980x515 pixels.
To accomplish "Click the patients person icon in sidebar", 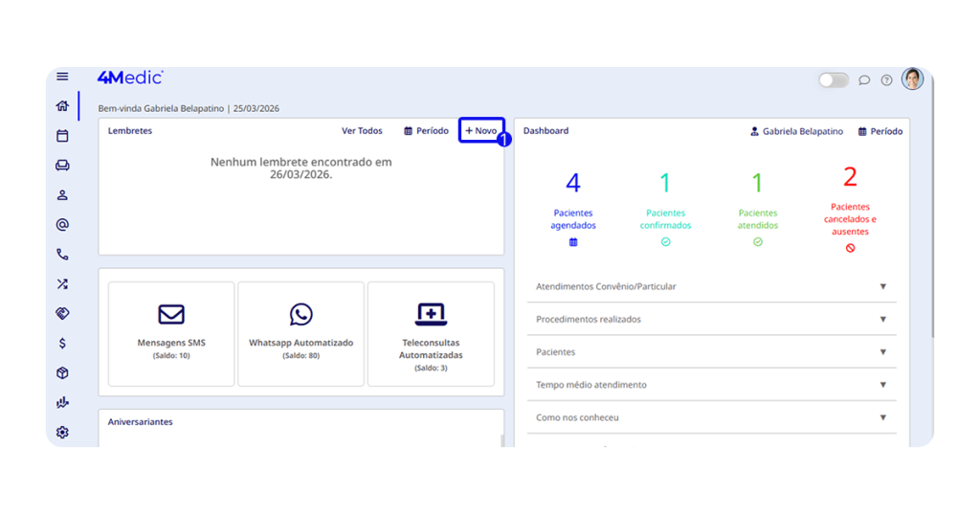I will 62,195.
